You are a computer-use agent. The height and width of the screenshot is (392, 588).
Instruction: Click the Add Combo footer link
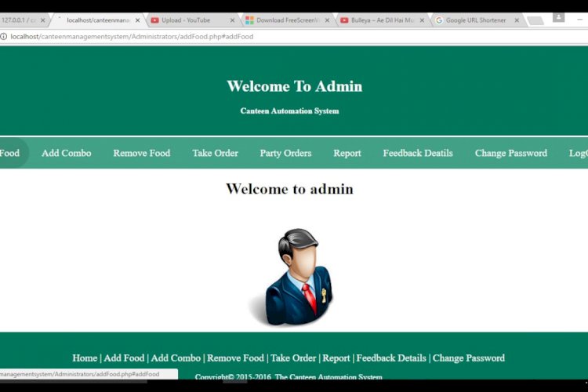point(176,358)
